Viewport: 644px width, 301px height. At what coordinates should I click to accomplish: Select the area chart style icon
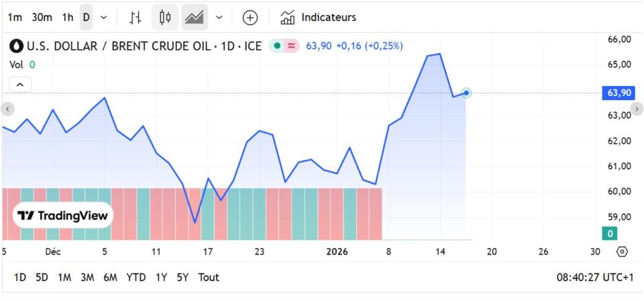[x=195, y=17]
